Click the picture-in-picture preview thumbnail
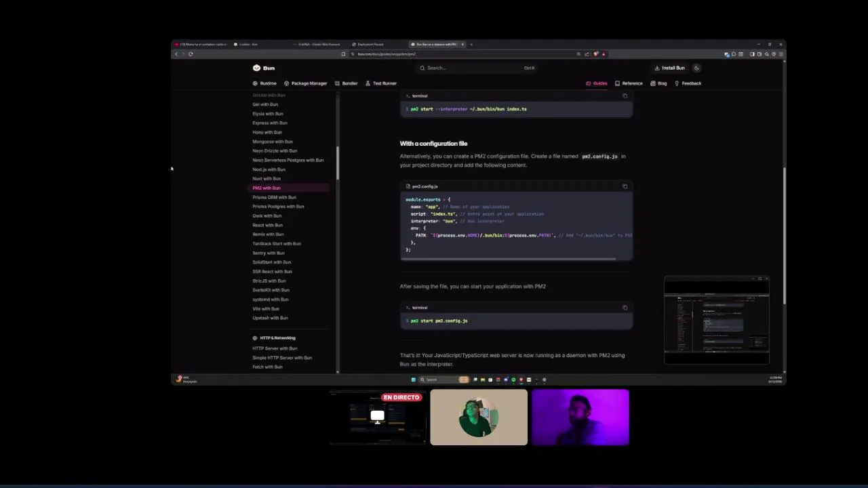Screen dimensions: 868x488 [717, 320]
